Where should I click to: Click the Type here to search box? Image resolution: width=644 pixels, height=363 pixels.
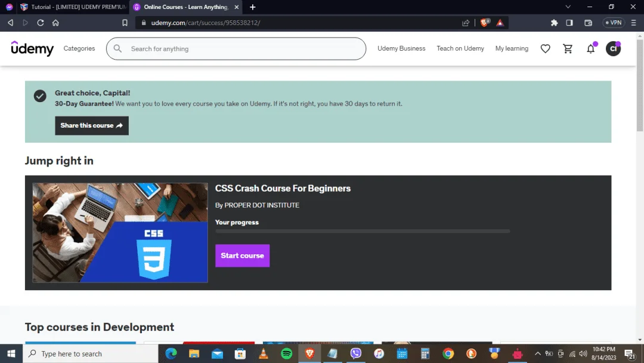pos(91,353)
